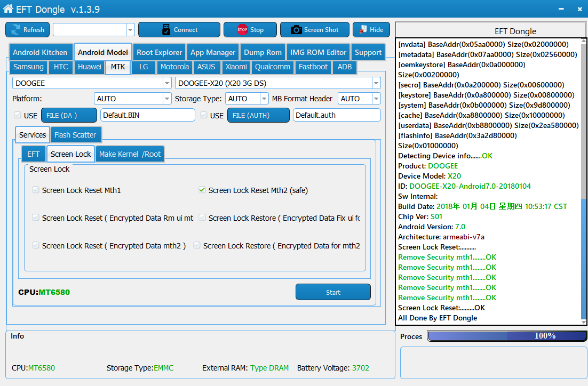Viewport: 588px width, 386px height.
Task: Open the Support tab
Action: pyautogui.click(x=368, y=52)
